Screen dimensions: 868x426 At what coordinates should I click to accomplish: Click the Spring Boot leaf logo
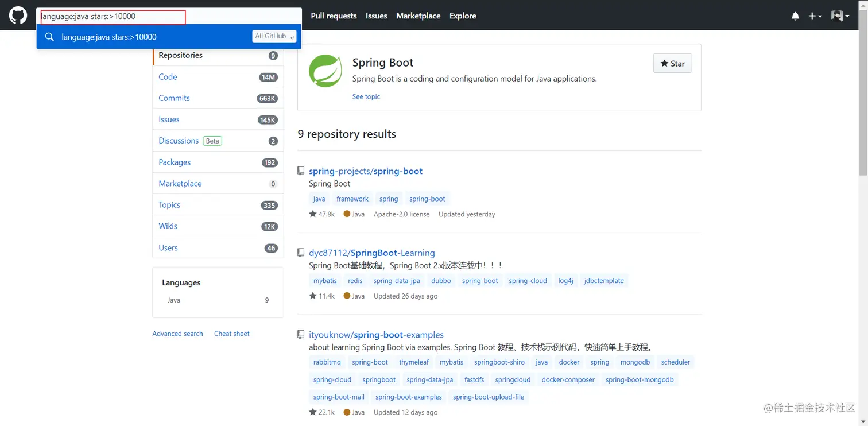point(325,71)
